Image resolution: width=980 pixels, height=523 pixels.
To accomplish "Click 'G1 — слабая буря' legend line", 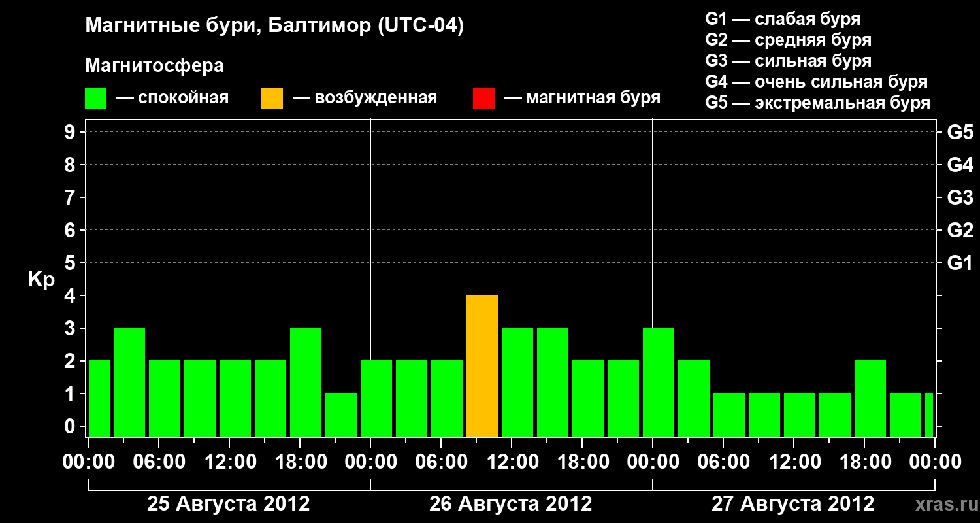I will [x=783, y=19].
